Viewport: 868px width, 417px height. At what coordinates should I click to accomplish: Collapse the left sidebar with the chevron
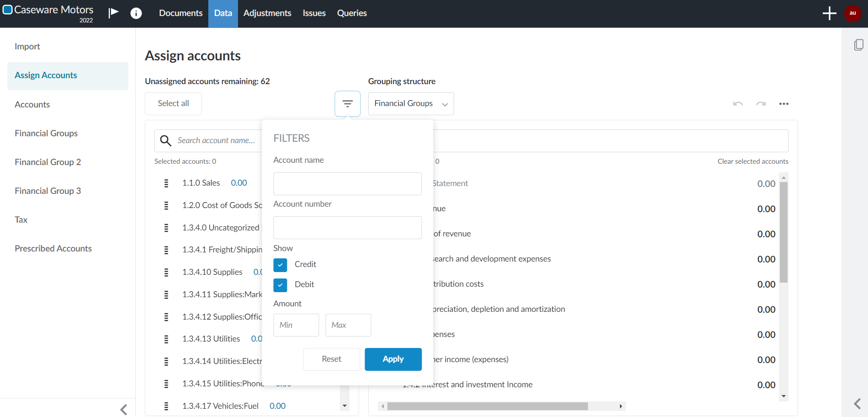coord(123,409)
